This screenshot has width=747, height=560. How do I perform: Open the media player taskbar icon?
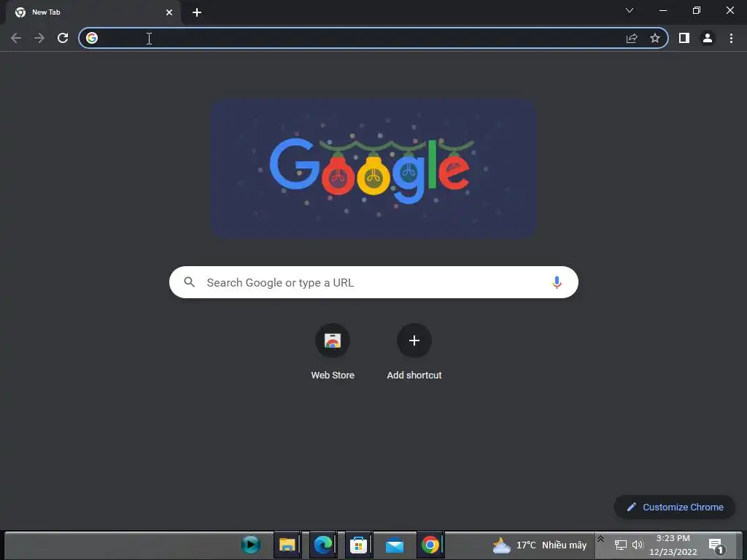pyautogui.click(x=251, y=545)
